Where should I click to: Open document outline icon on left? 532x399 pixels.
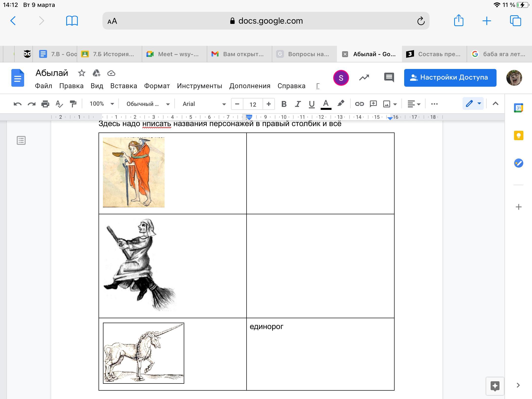pyautogui.click(x=21, y=140)
